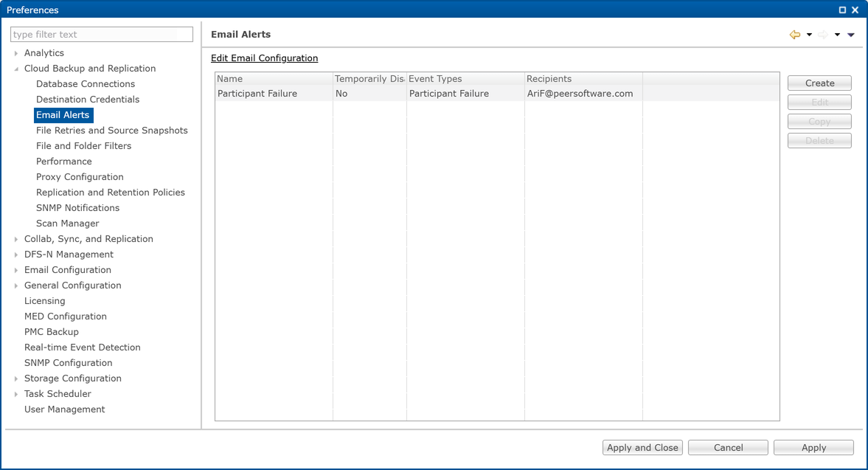Select DFS-N Management item

point(69,255)
